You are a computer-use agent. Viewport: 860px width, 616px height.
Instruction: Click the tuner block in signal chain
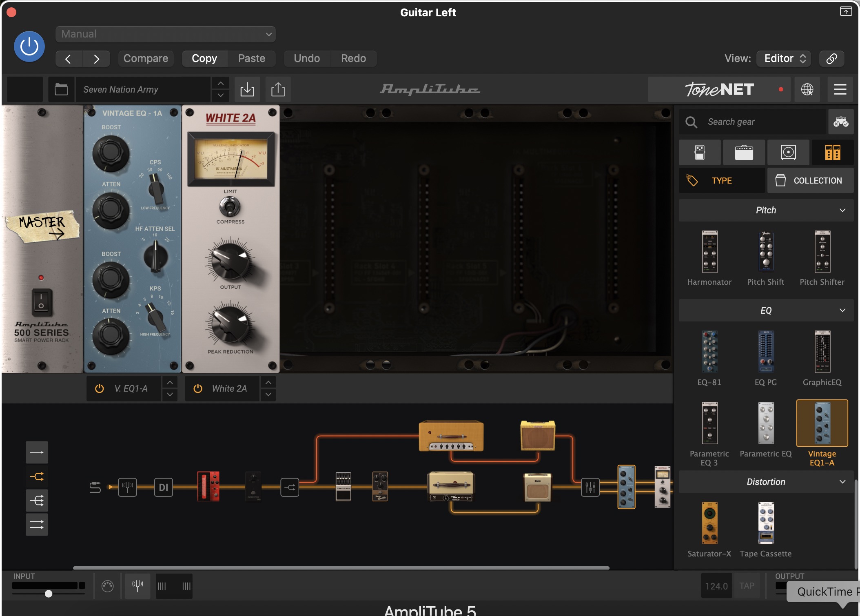pos(127,487)
